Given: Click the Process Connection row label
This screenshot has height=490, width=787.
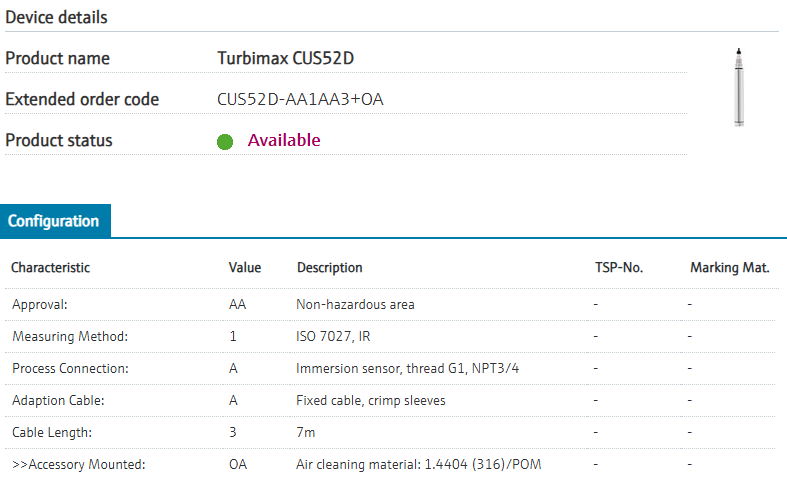Looking at the screenshot, I should pos(70,368).
